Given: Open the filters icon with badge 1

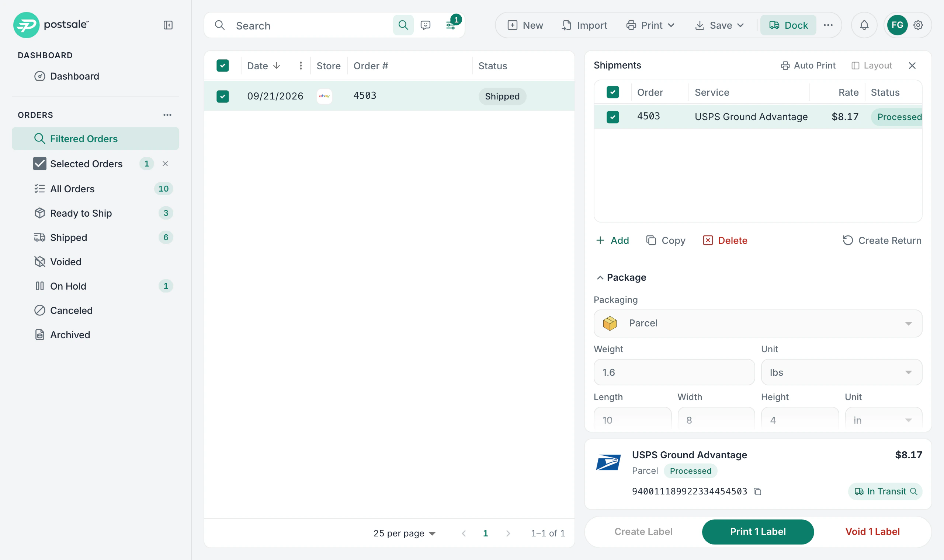Looking at the screenshot, I should point(451,25).
